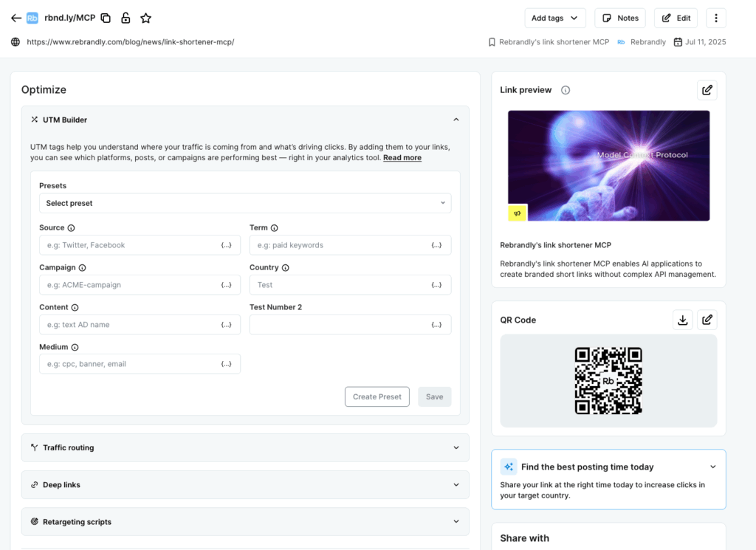Open the Notes button

(x=620, y=18)
